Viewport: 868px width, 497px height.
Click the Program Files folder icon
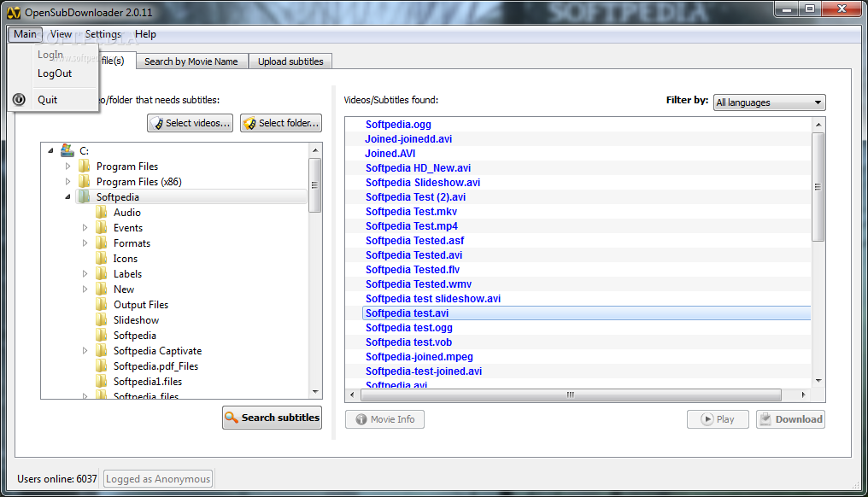84,166
